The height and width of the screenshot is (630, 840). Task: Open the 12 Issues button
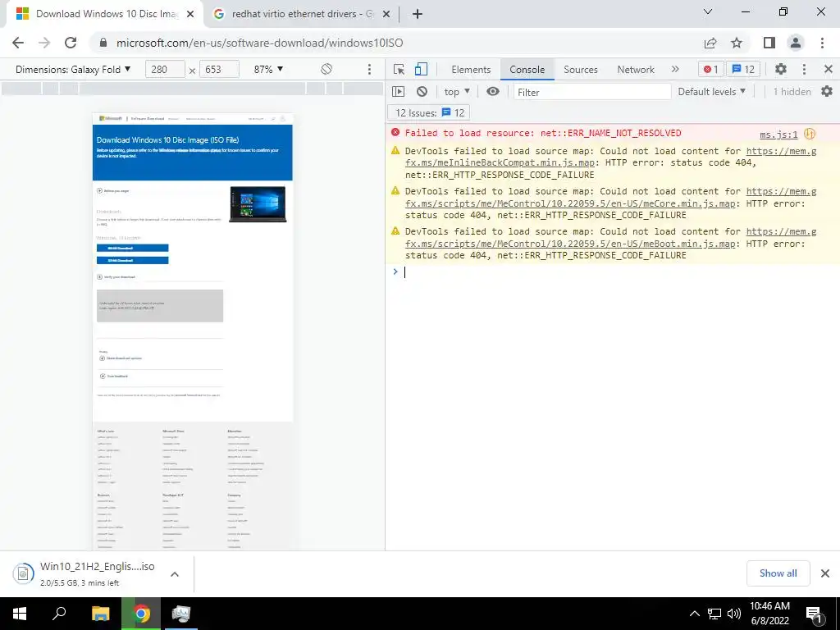click(428, 112)
